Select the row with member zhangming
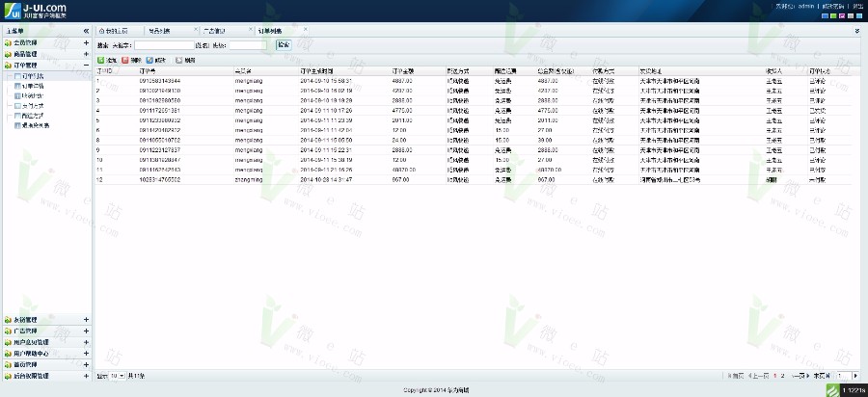This screenshot has width=868, height=397. (474, 179)
